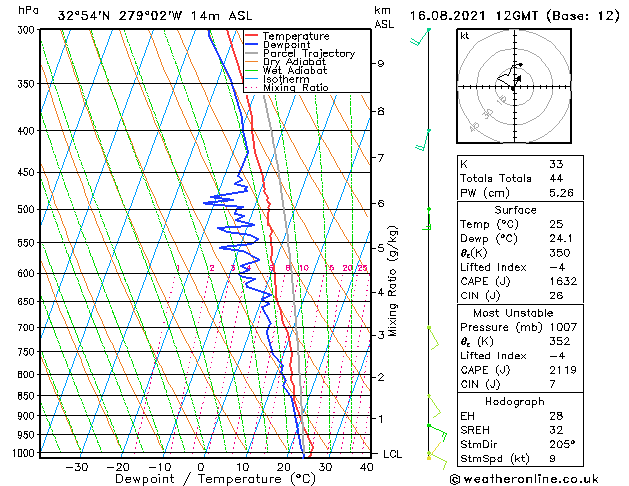Click the 700 hPa pressure axis label

28,328
